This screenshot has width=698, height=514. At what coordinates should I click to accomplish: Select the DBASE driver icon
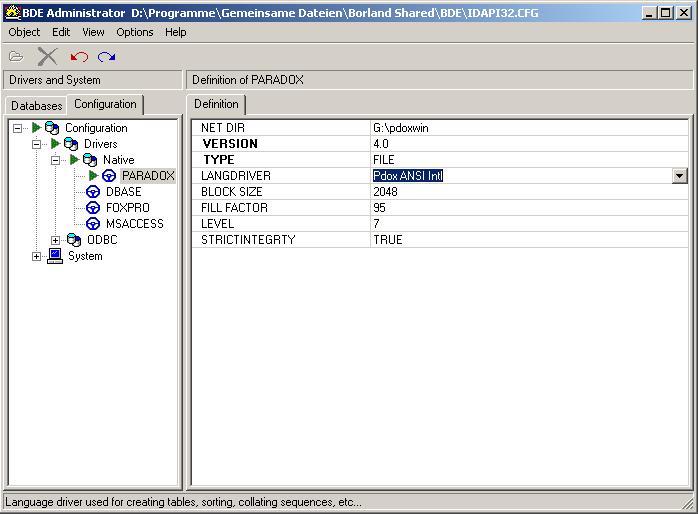click(x=93, y=192)
